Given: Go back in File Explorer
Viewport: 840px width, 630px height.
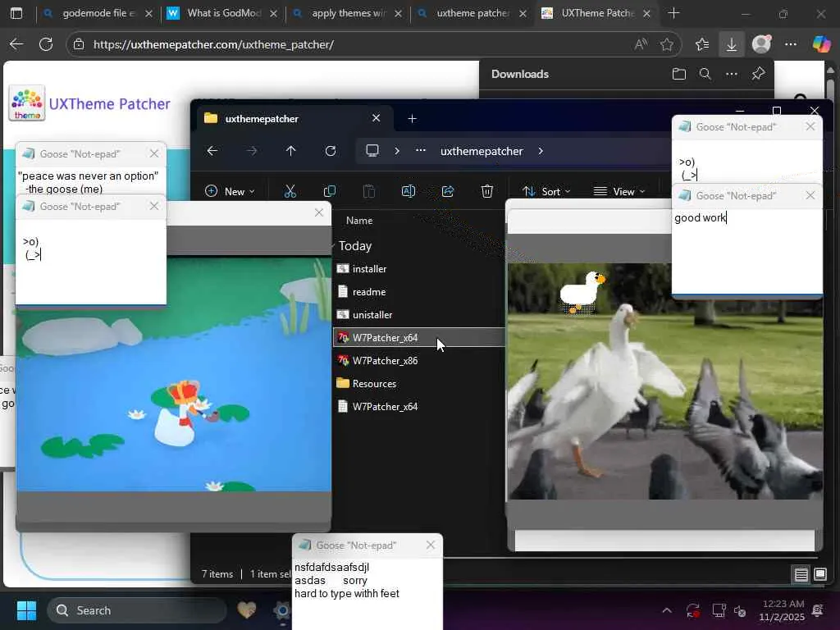Looking at the screenshot, I should click(x=212, y=151).
